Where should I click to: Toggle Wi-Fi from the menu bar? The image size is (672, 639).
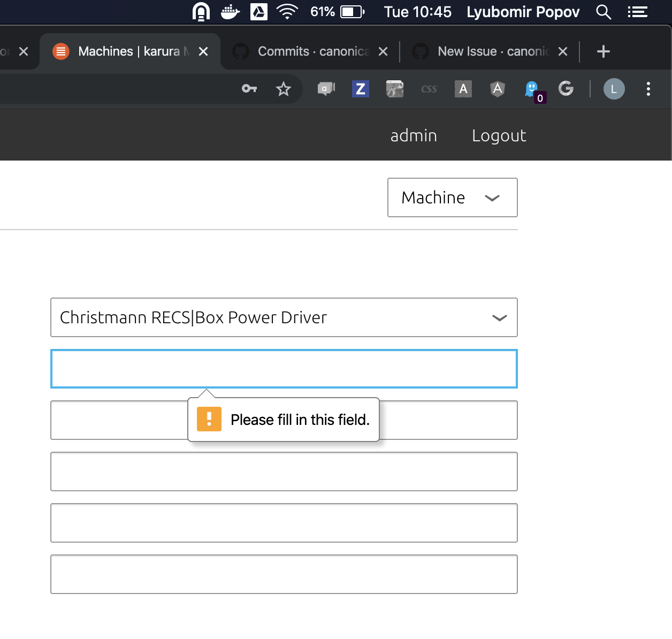[x=287, y=12]
